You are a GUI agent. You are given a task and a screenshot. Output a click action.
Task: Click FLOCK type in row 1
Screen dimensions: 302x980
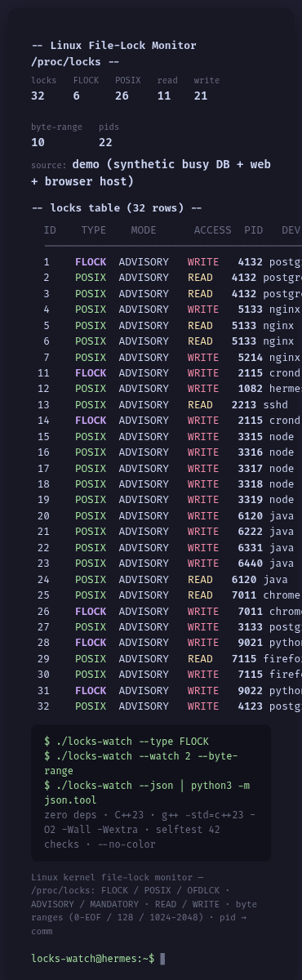pyautogui.click(x=91, y=262)
